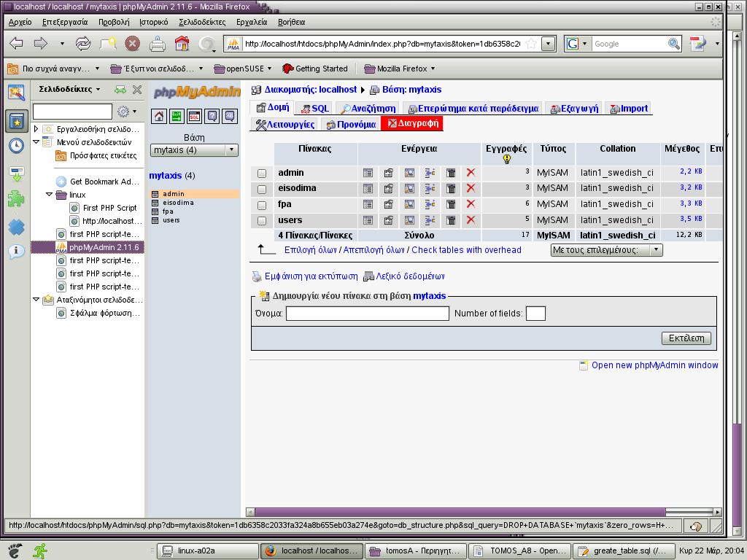Browse the admin table icon
Image resolution: width=747 pixels, height=560 pixels.
coord(368,173)
